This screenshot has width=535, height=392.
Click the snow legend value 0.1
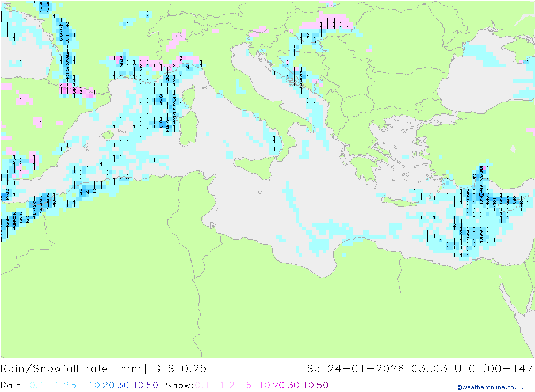(202, 385)
